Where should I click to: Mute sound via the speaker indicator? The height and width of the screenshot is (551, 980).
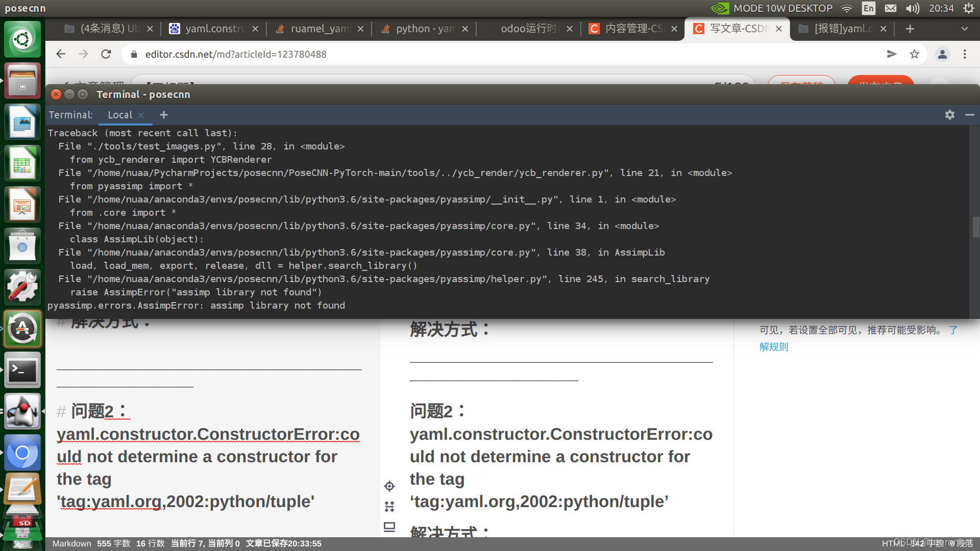point(913,8)
